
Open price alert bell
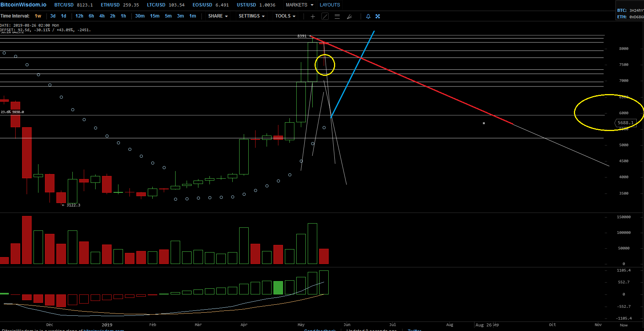(x=368, y=16)
